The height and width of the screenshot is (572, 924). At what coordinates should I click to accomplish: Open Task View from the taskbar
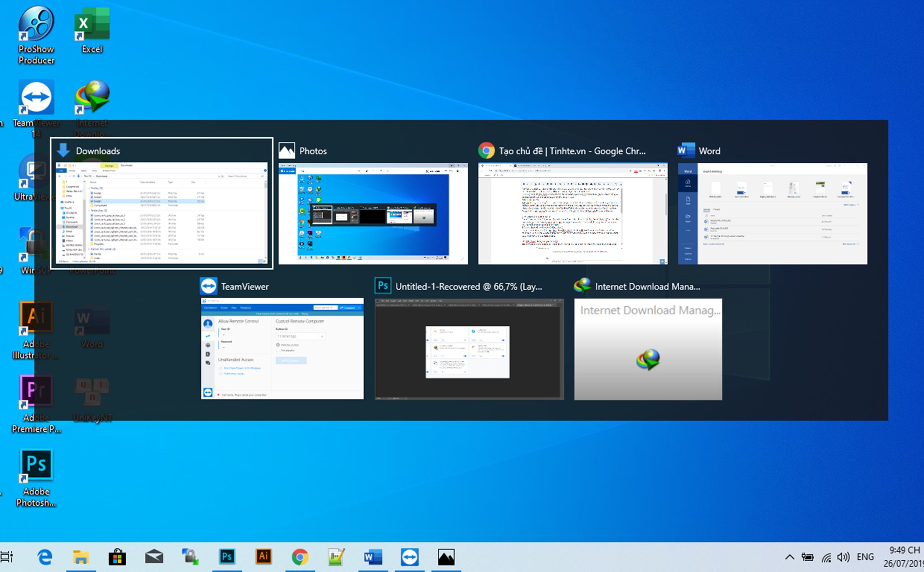coord(7,557)
